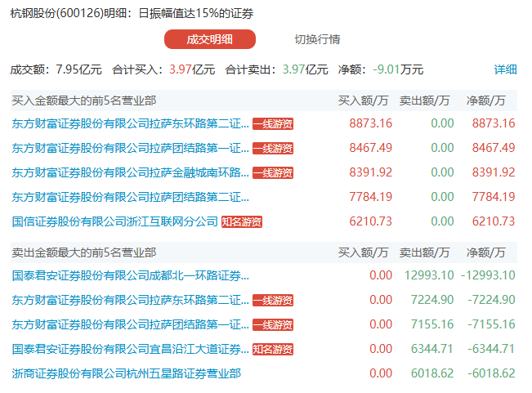Click net amount -7155.16
532x393 pixels.
tap(491, 324)
